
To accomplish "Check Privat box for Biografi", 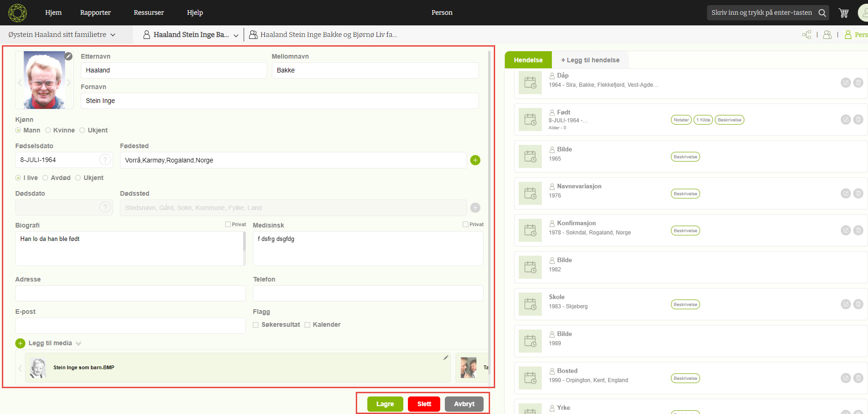I will pyautogui.click(x=228, y=224).
